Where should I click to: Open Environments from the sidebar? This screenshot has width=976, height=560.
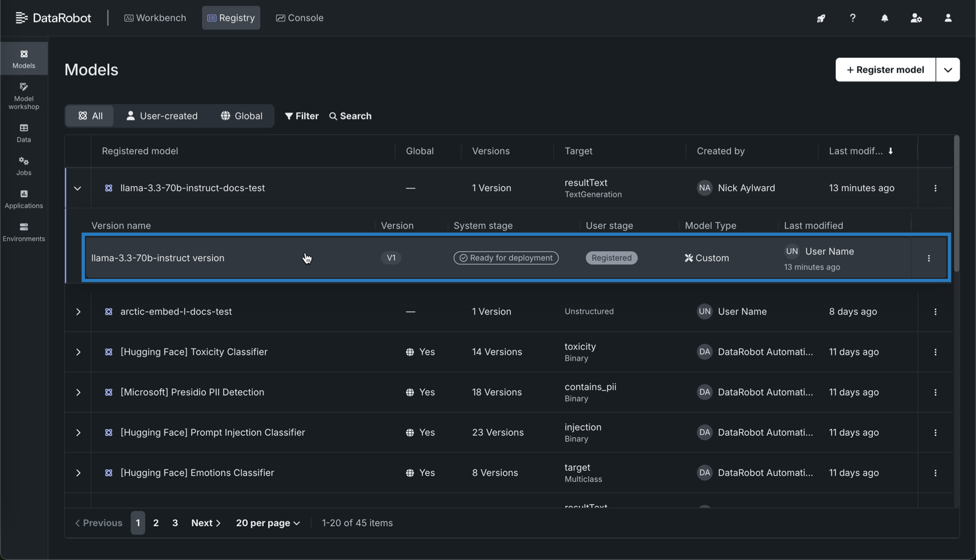coord(23,232)
